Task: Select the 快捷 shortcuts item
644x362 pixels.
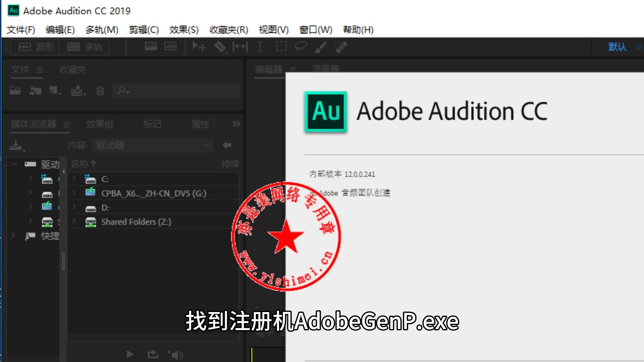Action: click(50, 236)
